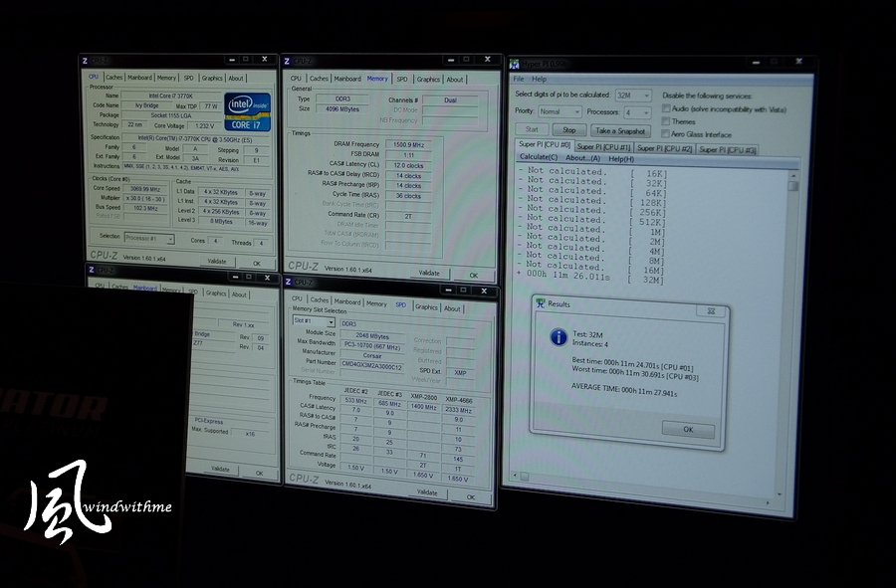Screen dimensions: 896x588
Task: Open the About...(A) menu
Action: click(582, 158)
